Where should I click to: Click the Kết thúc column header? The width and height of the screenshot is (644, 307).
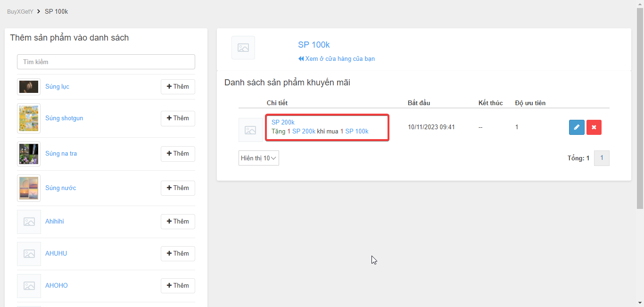point(490,103)
